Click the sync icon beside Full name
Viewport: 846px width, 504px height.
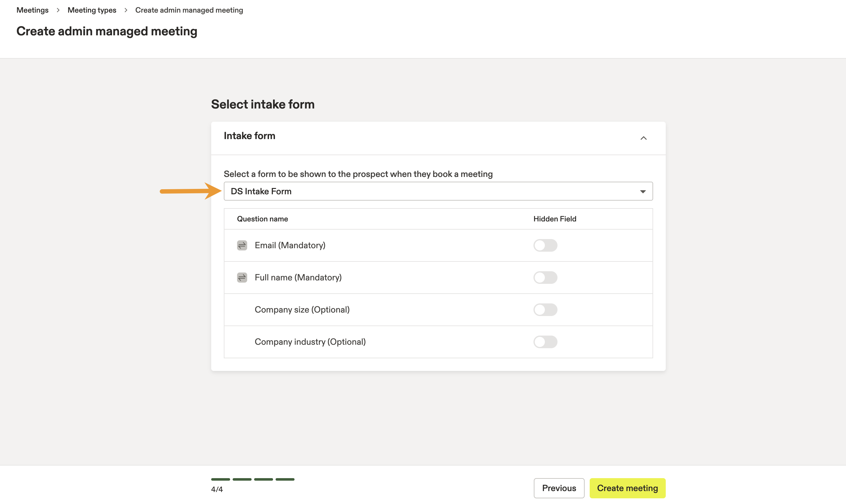[x=242, y=278]
